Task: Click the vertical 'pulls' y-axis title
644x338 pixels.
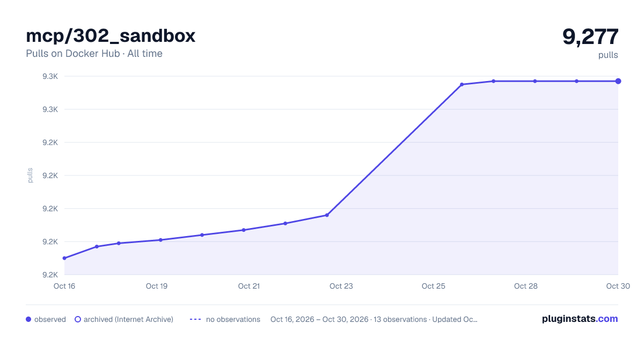Action: (x=30, y=175)
